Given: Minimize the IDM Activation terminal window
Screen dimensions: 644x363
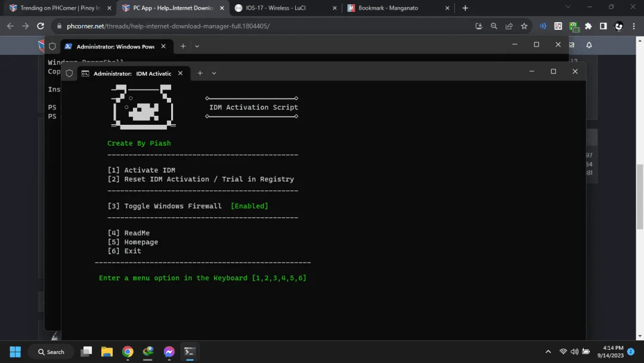Looking at the screenshot, I should coord(531,72).
